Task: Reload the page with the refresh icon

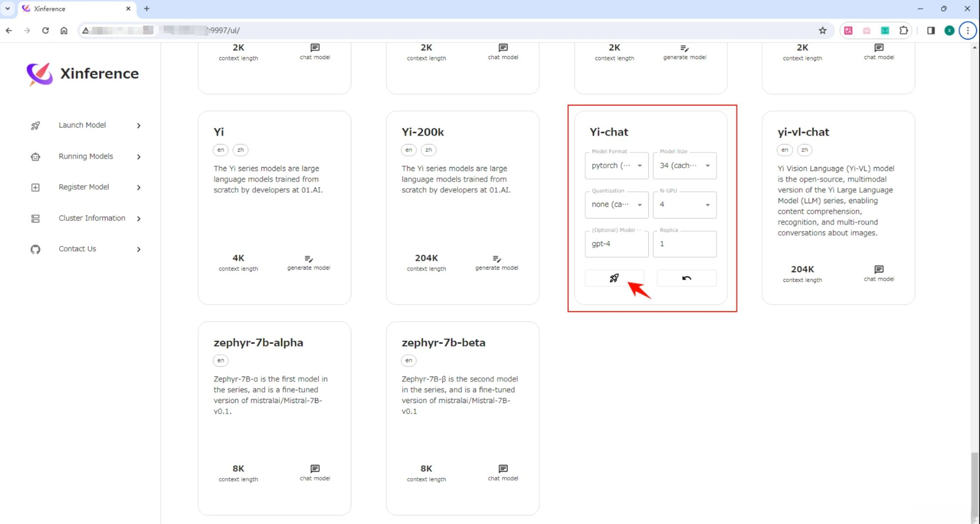Action: pyautogui.click(x=46, y=30)
